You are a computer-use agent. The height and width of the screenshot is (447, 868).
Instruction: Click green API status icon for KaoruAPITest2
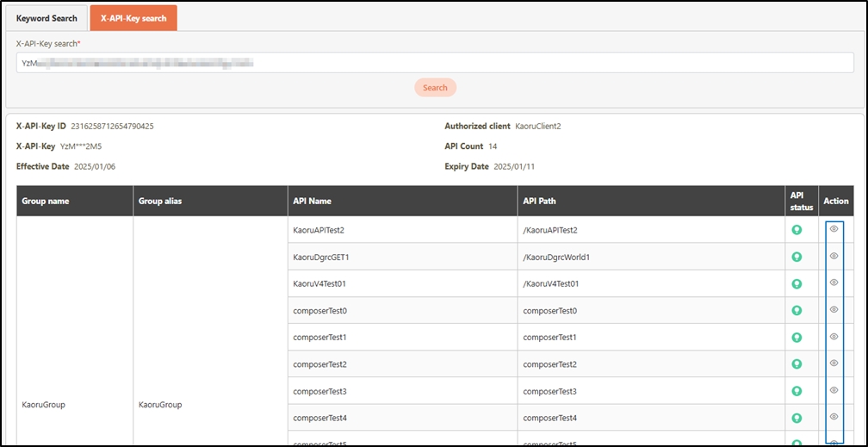coord(797,230)
